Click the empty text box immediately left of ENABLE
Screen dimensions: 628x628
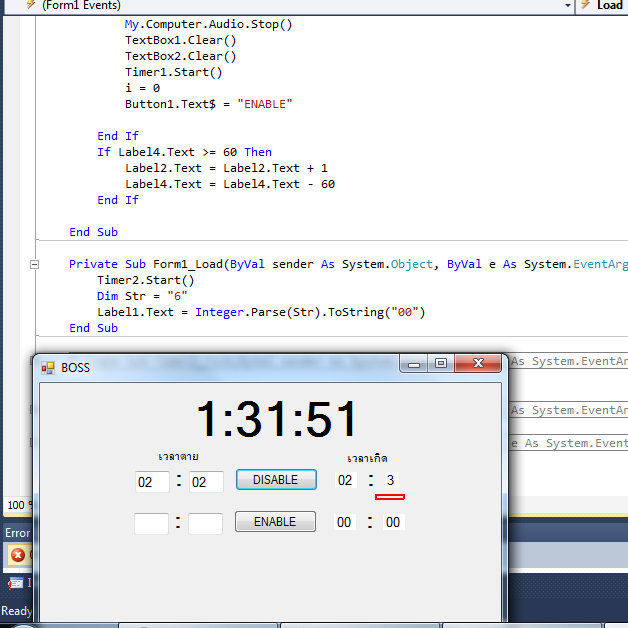(205, 523)
